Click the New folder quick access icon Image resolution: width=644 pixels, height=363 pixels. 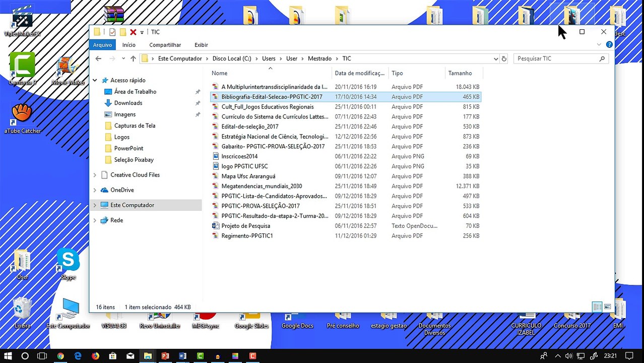tap(122, 32)
